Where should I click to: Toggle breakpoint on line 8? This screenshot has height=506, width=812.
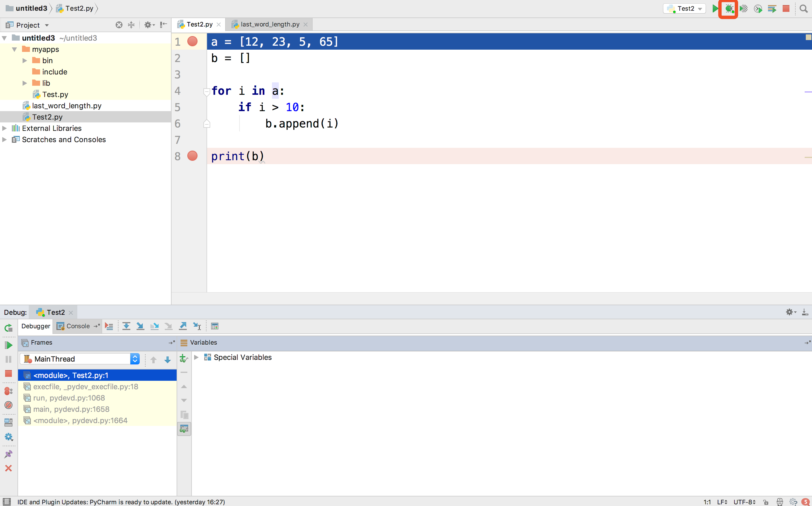coord(192,156)
